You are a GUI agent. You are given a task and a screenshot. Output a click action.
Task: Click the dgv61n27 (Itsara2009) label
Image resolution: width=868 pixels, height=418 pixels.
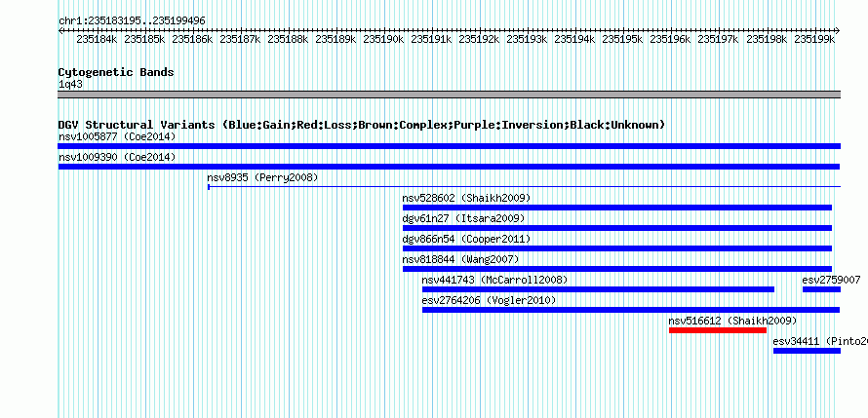(x=464, y=218)
